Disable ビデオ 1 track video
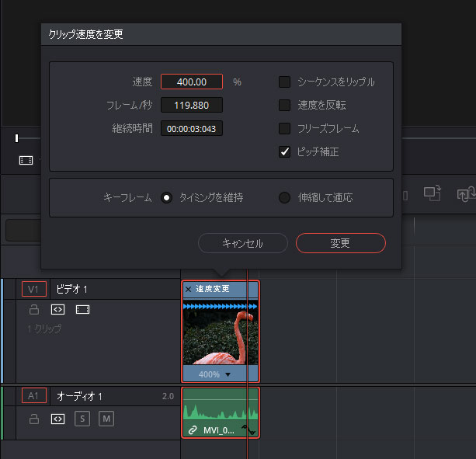The image size is (476, 459). 82,310
